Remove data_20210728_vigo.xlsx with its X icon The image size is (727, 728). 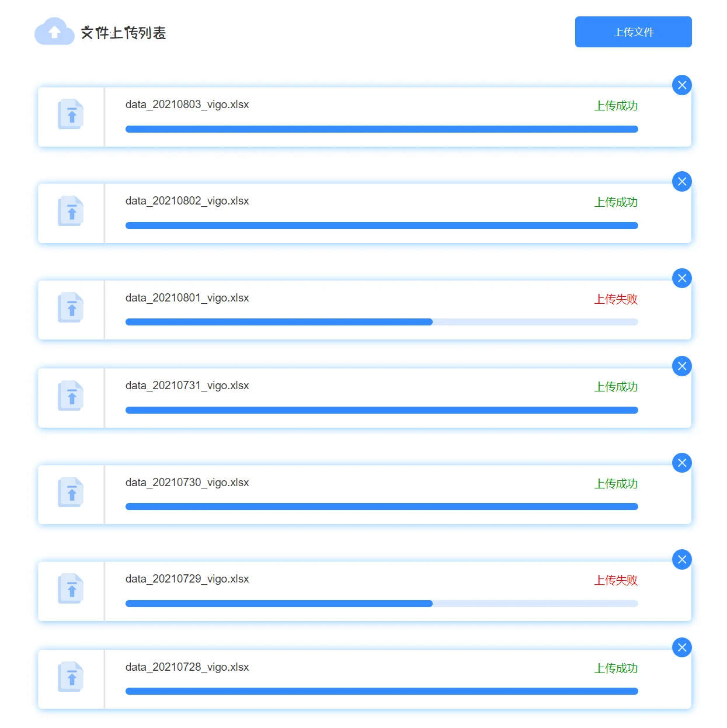[681, 647]
